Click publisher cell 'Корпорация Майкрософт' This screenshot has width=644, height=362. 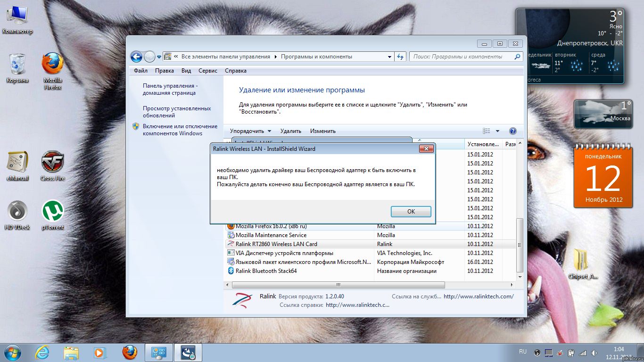point(411,262)
